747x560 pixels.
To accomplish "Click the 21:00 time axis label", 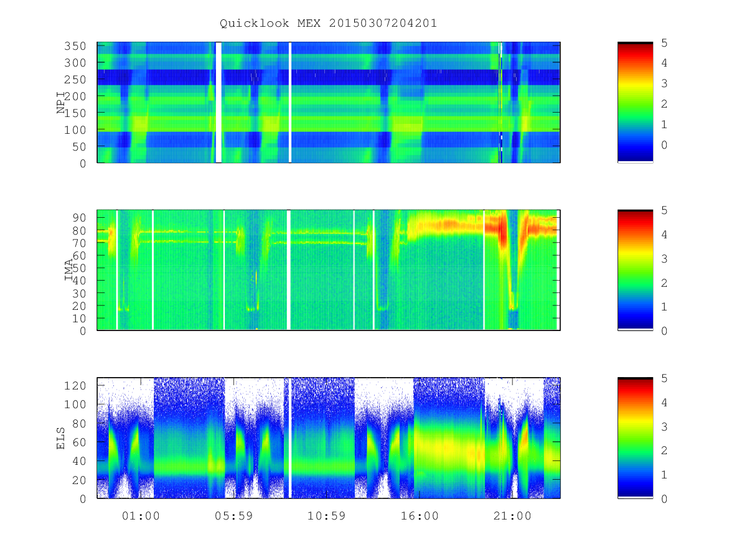I will click(513, 516).
